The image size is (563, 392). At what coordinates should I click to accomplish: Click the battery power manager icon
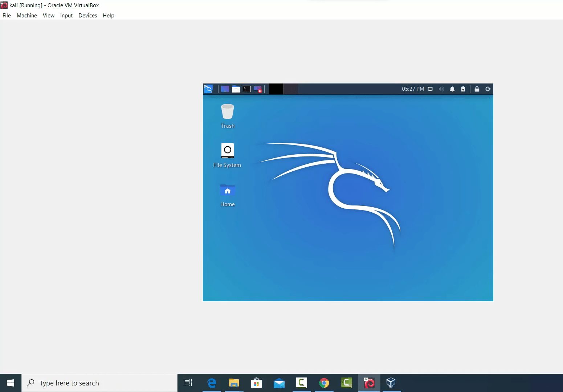coord(463,89)
